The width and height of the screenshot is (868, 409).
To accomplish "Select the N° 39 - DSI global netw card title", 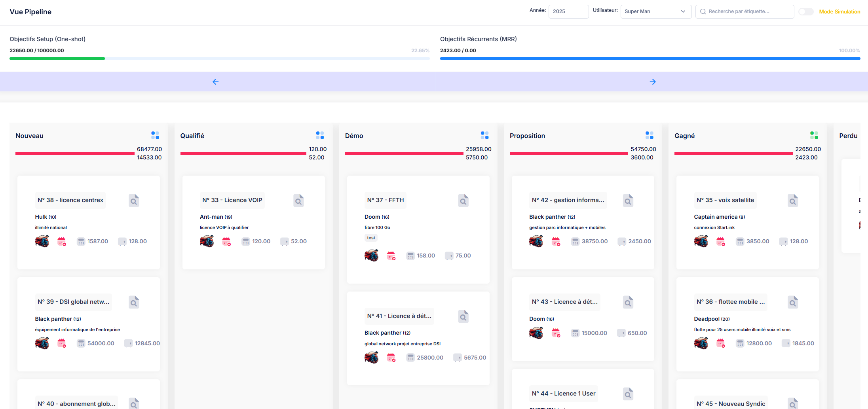I will (x=74, y=302).
